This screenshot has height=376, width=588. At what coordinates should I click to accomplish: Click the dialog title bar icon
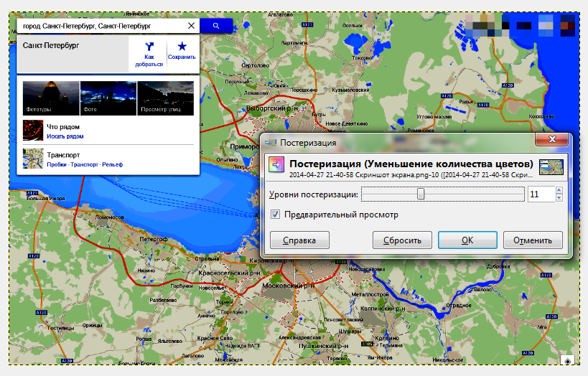click(x=271, y=143)
